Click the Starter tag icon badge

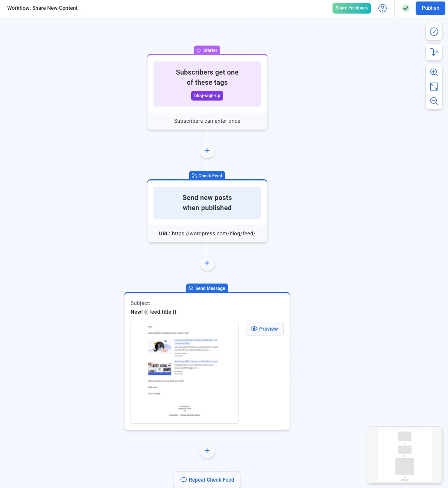(199, 50)
